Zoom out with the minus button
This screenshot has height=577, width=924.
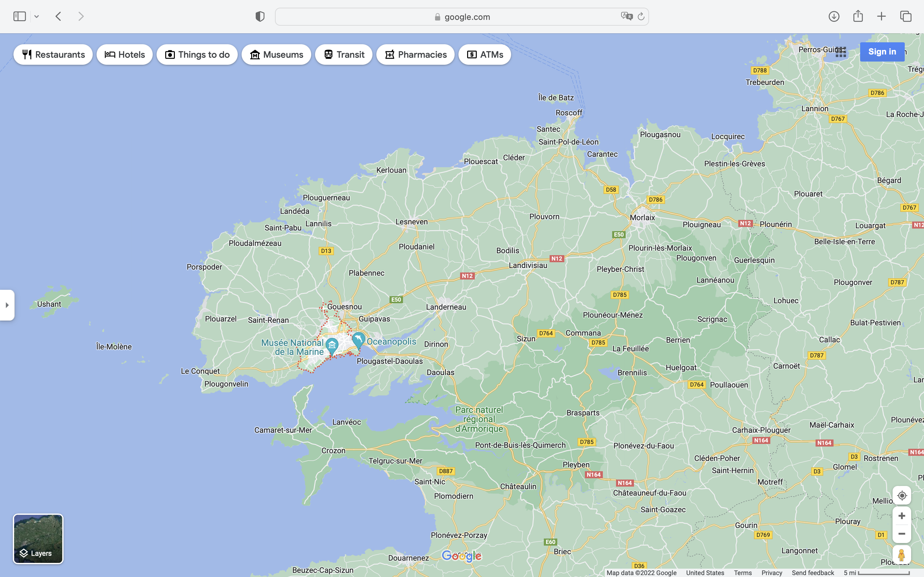(x=902, y=534)
